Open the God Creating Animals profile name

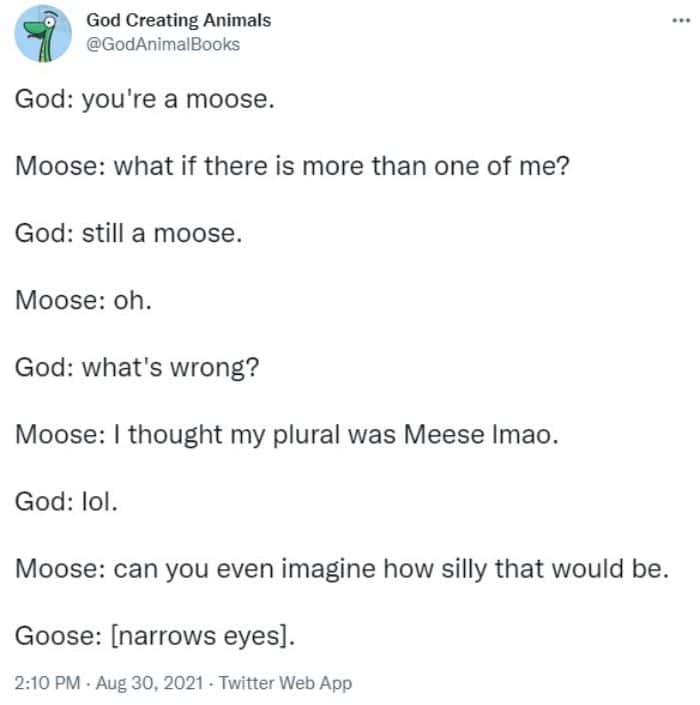point(178,21)
